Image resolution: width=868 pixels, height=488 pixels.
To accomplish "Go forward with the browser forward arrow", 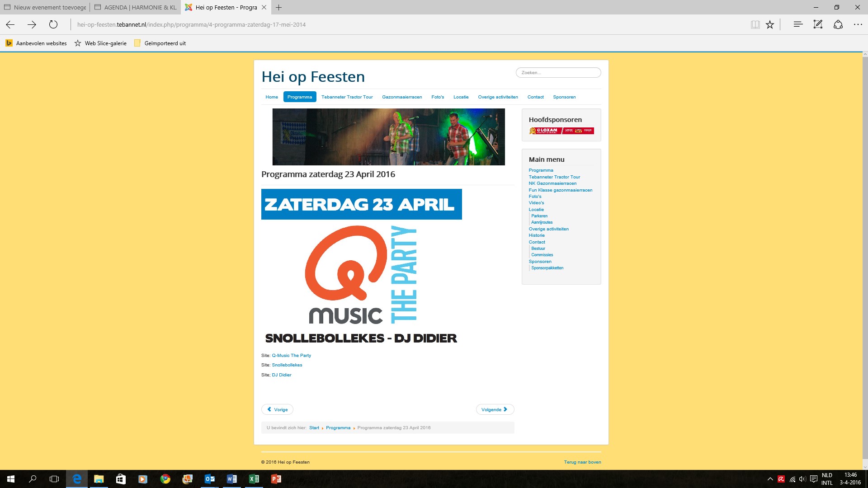I will (x=32, y=24).
